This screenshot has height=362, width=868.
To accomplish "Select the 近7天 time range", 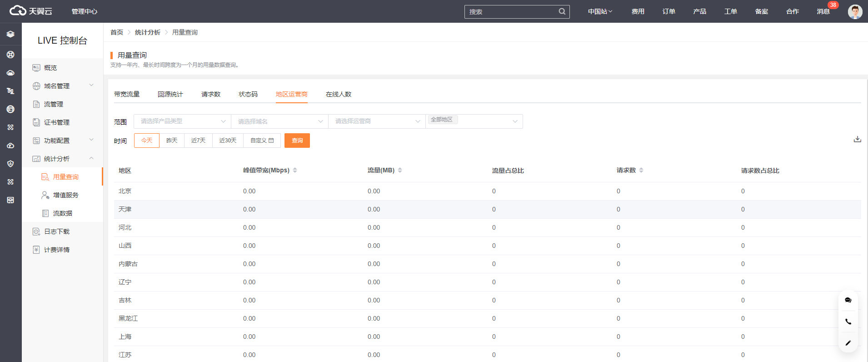I will pyautogui.click(x=198, y=141).
